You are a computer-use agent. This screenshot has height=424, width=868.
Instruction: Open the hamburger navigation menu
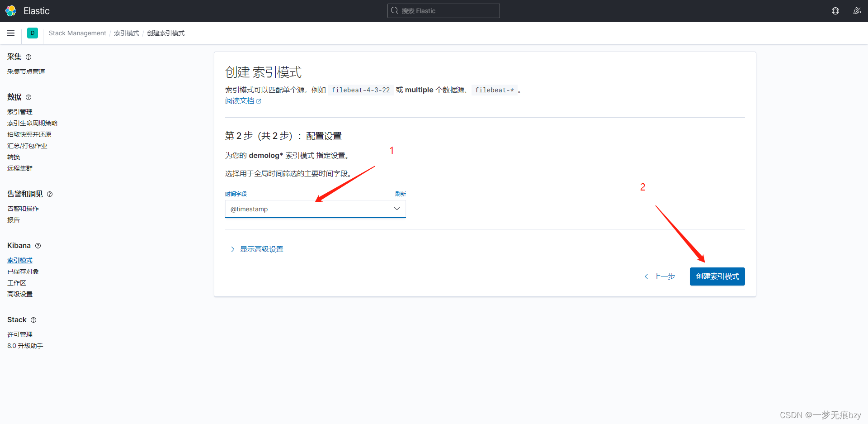coord(11,33)
